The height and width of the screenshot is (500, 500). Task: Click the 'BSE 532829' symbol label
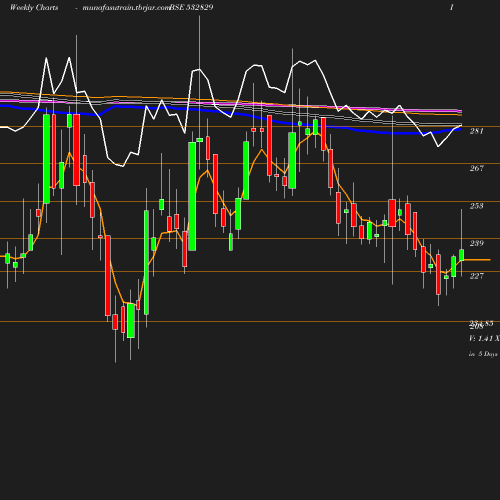(x=191, y=7)
